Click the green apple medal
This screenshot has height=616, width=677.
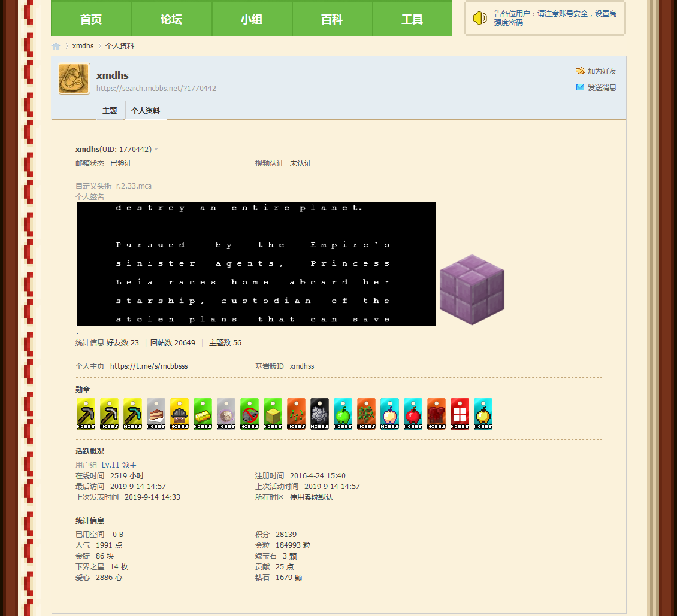[343, 414]
